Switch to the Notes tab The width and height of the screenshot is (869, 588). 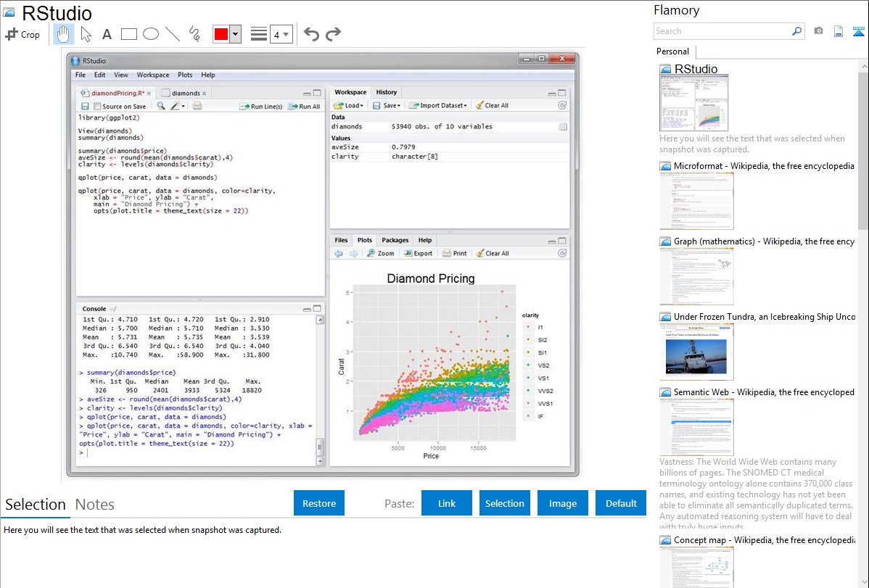pos(95,505)
